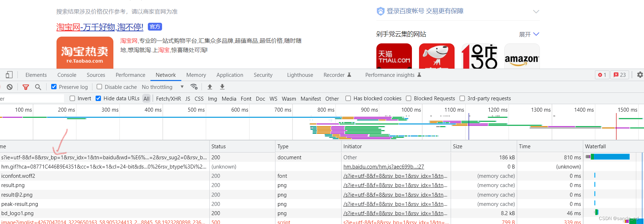The image size is (644, 224).
Task: Open the Memory tab
Action: click(196, 75)
